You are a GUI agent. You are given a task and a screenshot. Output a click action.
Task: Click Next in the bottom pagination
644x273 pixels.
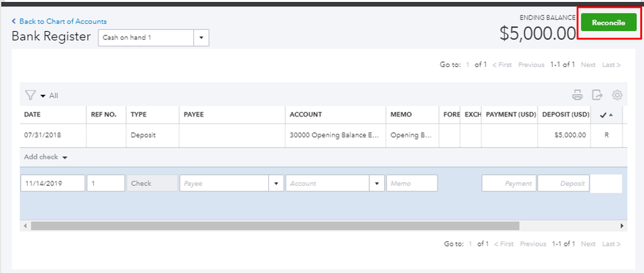[588, 244]
